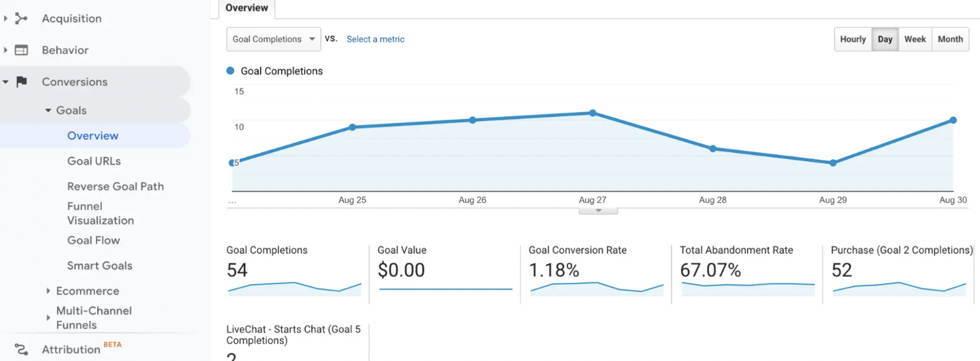
Task: Click the chart collapse handle below axis
Action: point(598,211)
